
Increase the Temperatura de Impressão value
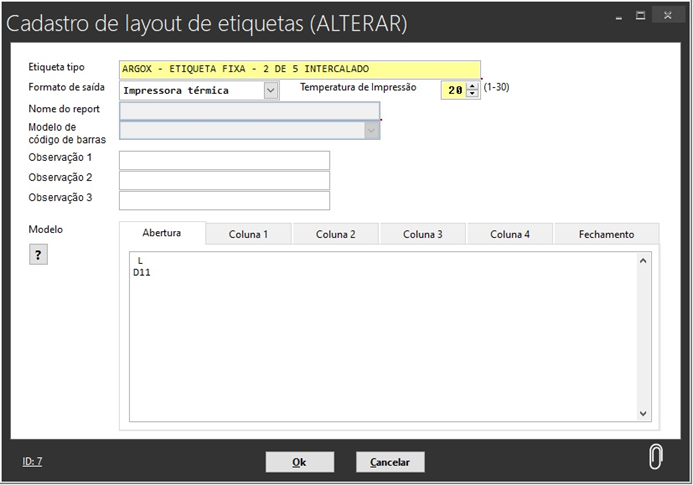click(x=472, y=86)
